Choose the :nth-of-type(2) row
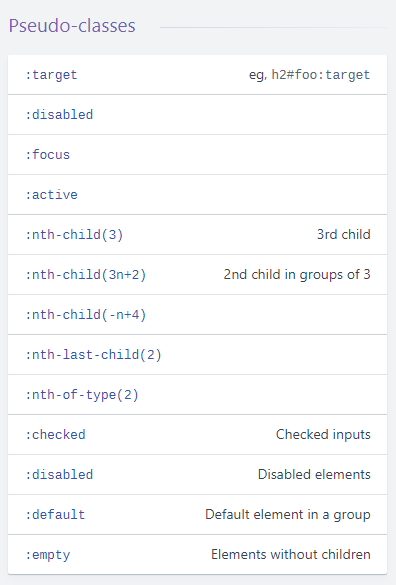The image size is (396, 585). [x=197, y=394]
